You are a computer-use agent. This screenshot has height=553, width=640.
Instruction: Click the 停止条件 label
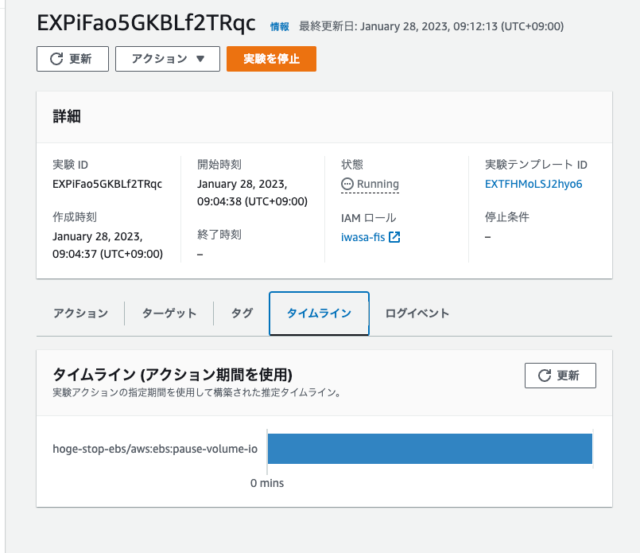(507, 217)
